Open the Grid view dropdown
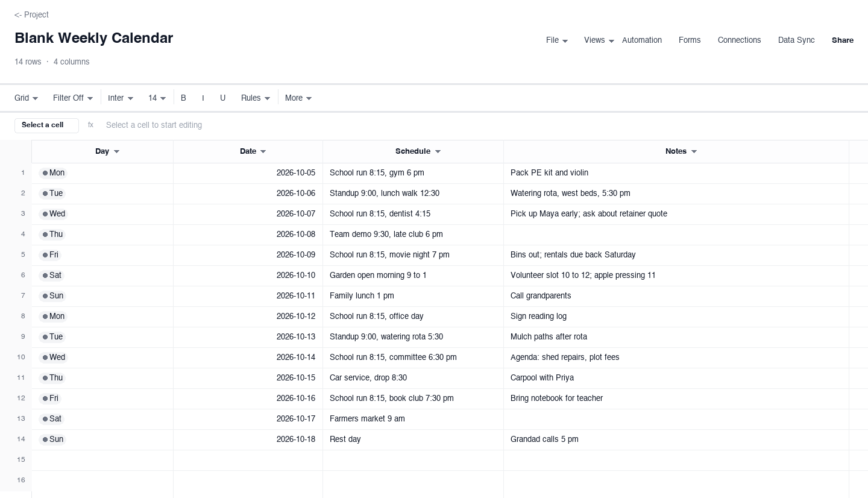The height and width of the screenshot is (498, 868). pos(27,98)
